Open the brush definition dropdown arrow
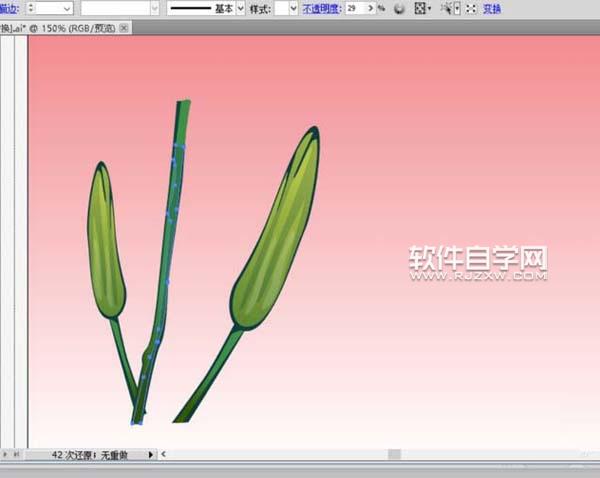 (241, 8)
